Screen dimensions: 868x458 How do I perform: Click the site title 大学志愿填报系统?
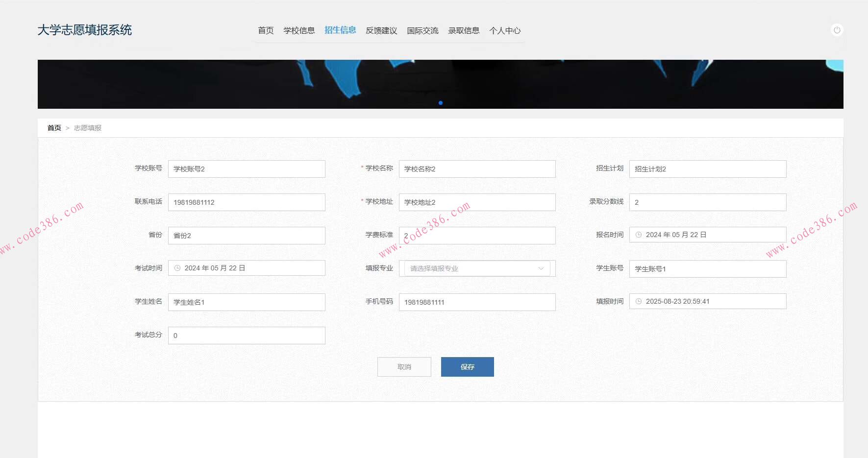(x=85, y=29)
